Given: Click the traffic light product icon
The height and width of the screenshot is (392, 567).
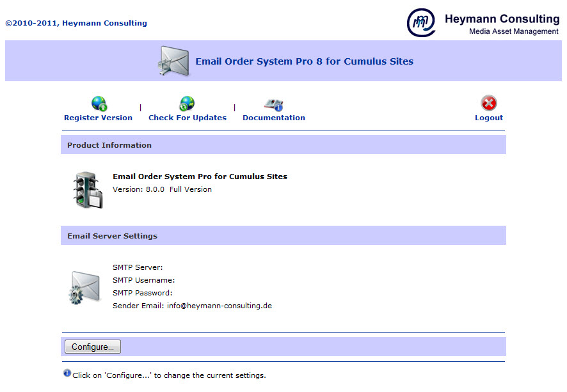Looking at the screenshot, I should 88,190.
